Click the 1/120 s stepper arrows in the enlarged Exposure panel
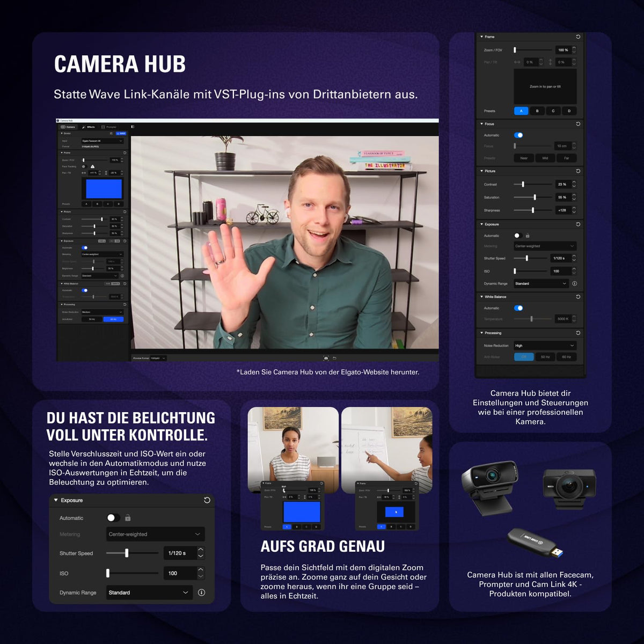Image resolution: width=644 pixels, height=644 pixels. [x=201, y=553]
